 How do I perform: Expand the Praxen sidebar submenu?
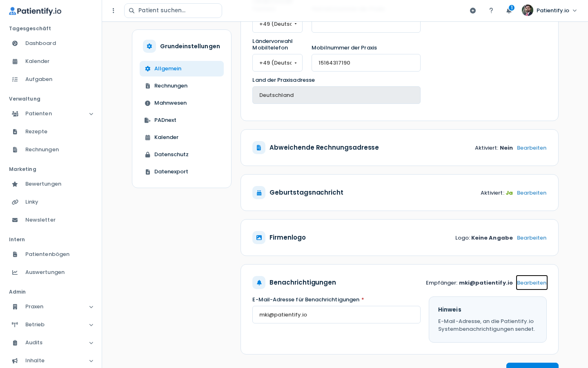[91, 307]
